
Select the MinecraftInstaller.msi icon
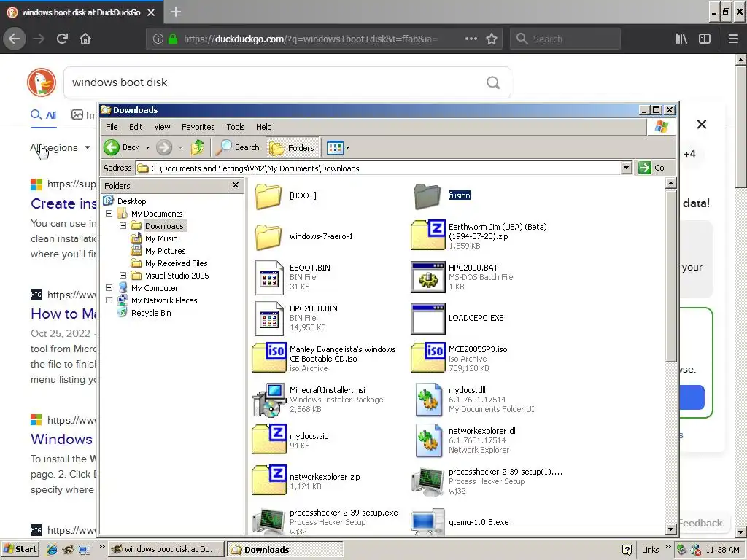(269, 400)
